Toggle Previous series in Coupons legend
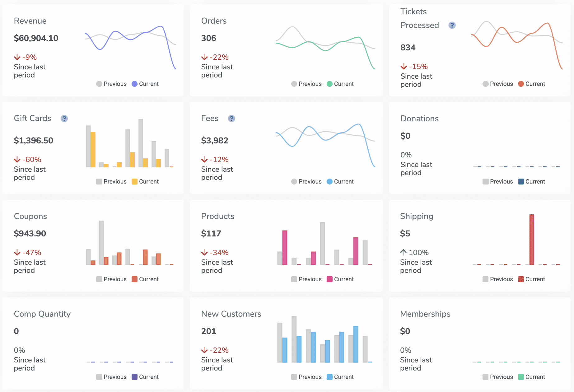 (111, 279)
